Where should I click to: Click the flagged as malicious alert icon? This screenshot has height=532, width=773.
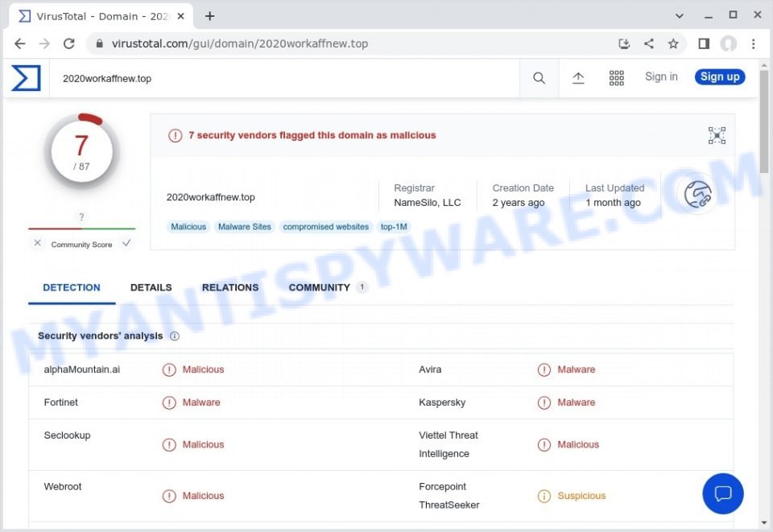[x=175, y=135]
